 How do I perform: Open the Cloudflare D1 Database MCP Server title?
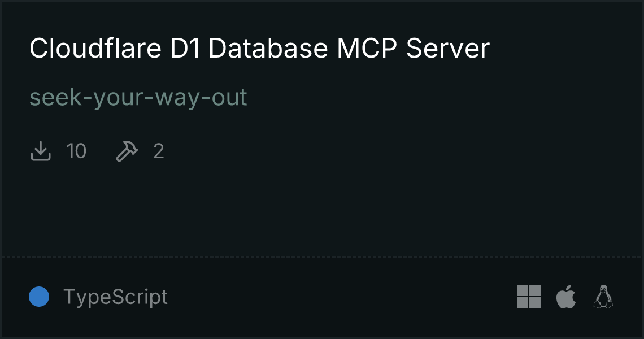tap(259, 49)
